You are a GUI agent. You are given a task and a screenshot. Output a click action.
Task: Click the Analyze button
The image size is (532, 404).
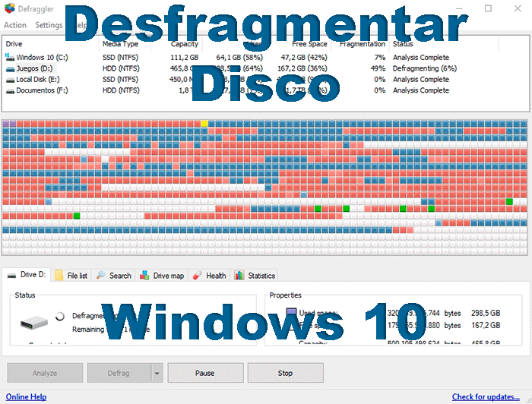pyautogui.click(x=45, y=373)
